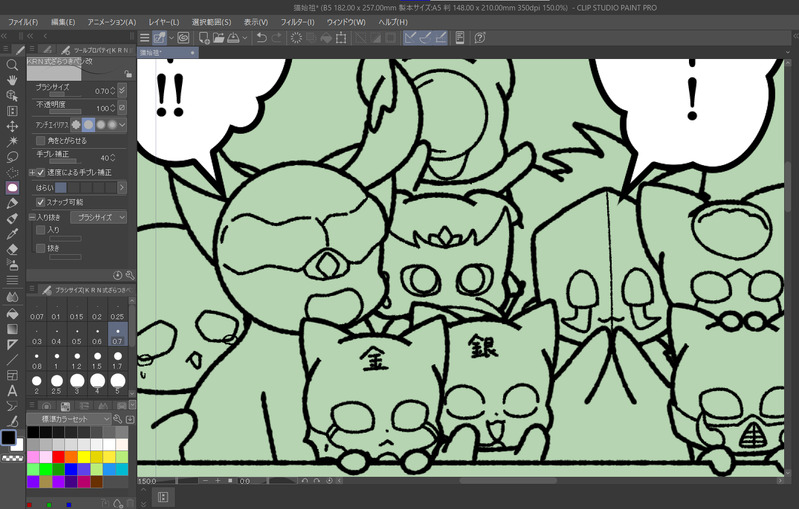Open the フィルター(I) menu
Image resolution: width=799 pixels, height=509 pixels.
click(x=297, y=22)
